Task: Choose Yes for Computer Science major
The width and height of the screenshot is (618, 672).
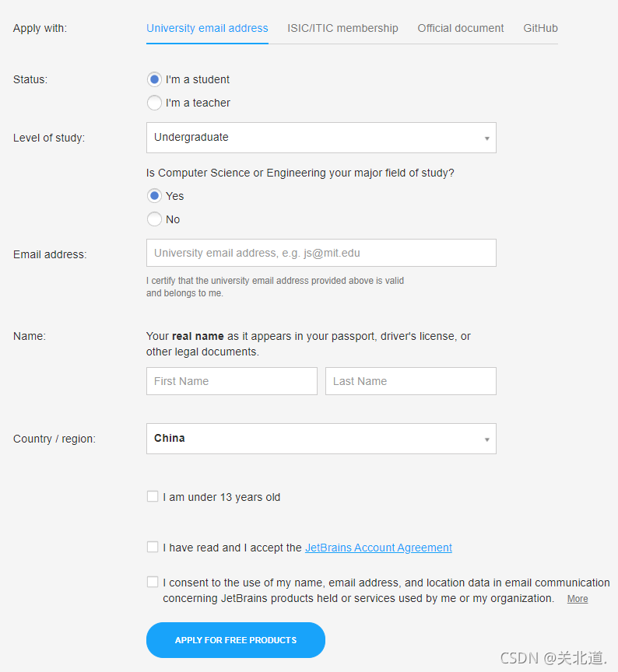Action: [x=154, y=196]
